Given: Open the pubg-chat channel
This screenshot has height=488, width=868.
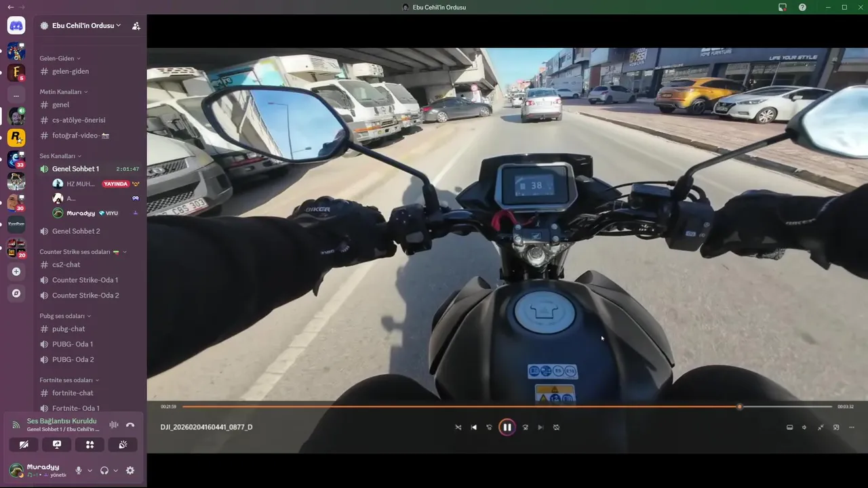Looking at the screenshot, I should tap(90, 329).
